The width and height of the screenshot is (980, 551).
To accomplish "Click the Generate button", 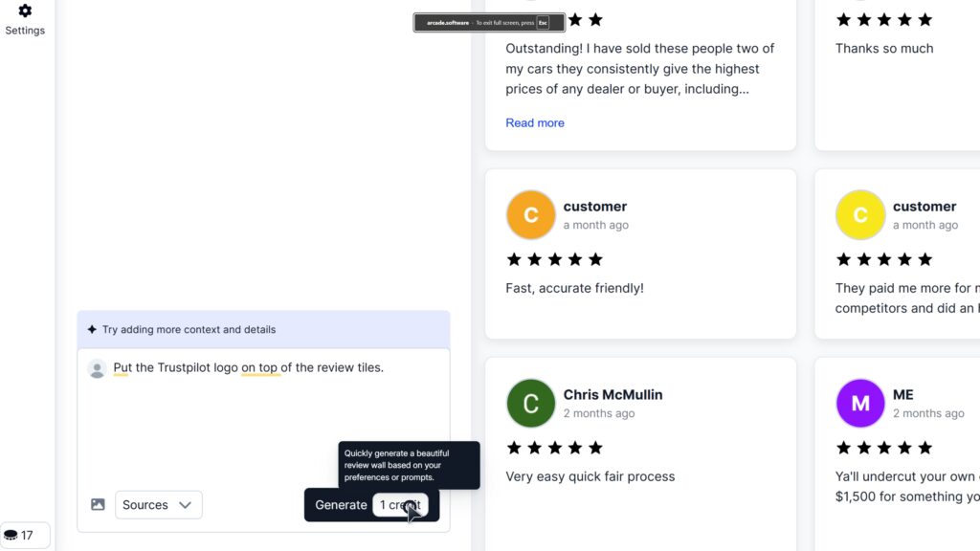I will coord(342,504).
